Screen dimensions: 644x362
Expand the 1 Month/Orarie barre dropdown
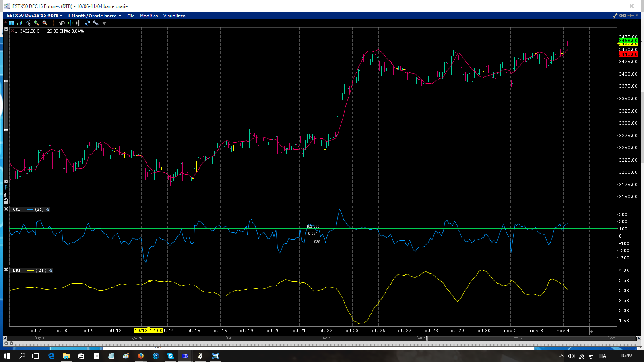[94, 16]
